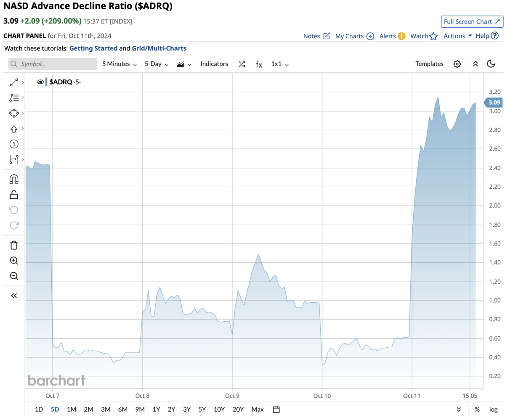Select the 1M time range tab

coord(72,409)
